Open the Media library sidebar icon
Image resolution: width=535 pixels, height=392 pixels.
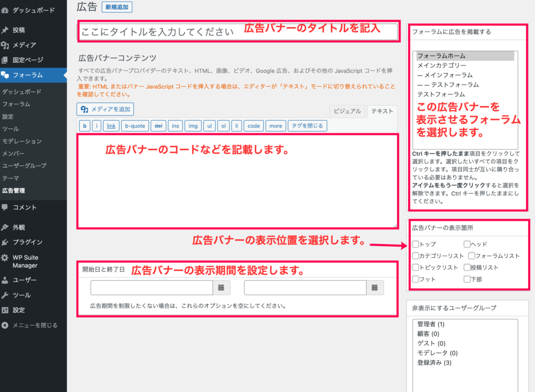tap(5, 45)
